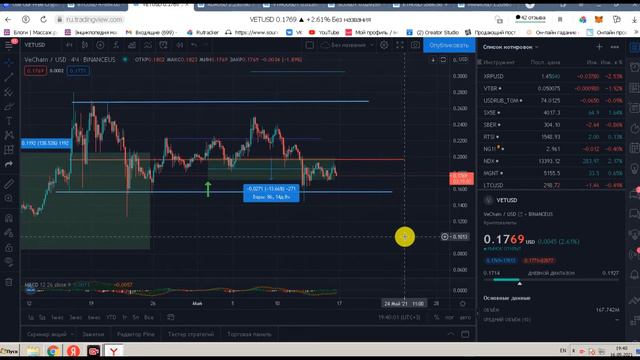
Task: Select the forecasting and measurement tool
Action: [9, 150]
